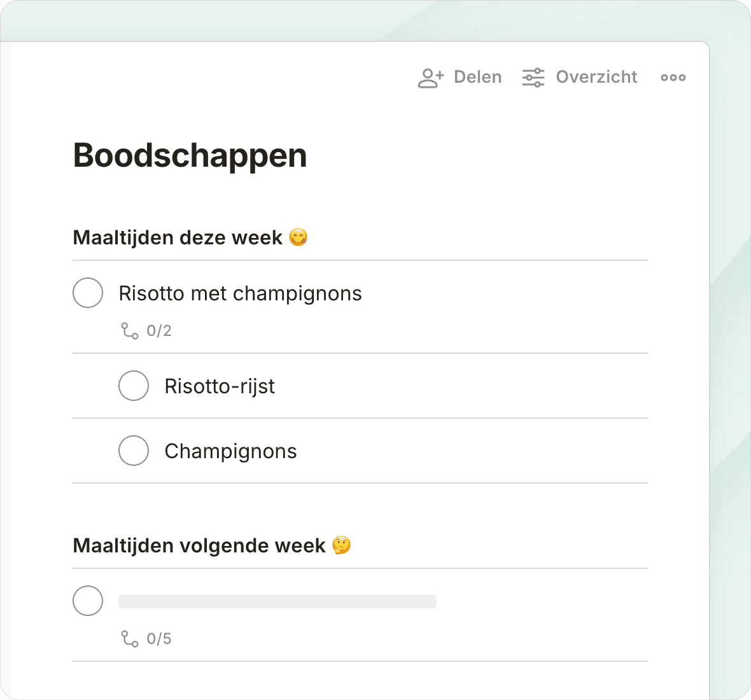Click the Boodschappen project title

pyautogui.click(x=190, y=155)
